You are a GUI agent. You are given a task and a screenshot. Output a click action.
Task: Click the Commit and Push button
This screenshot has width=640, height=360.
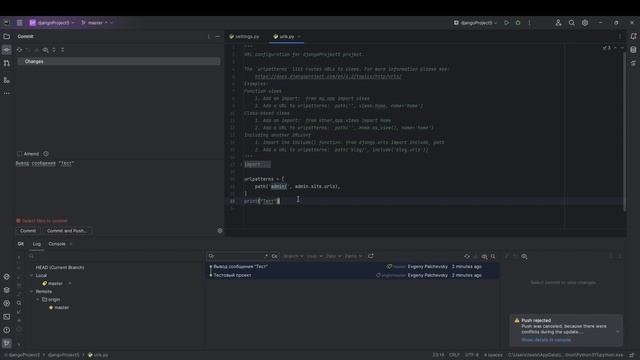67,231
